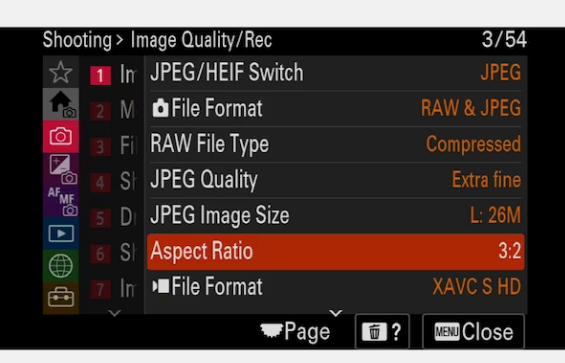Open the Network globe tab icon
This screenshot has width=565, height=363.
click(x=61, y=266)
